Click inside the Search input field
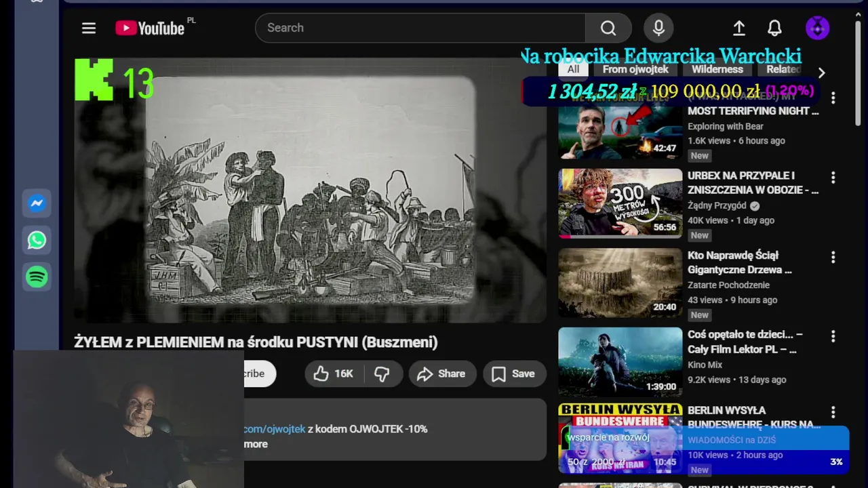The width and height of the screenshot is (868, 488). tap(420, 28)
